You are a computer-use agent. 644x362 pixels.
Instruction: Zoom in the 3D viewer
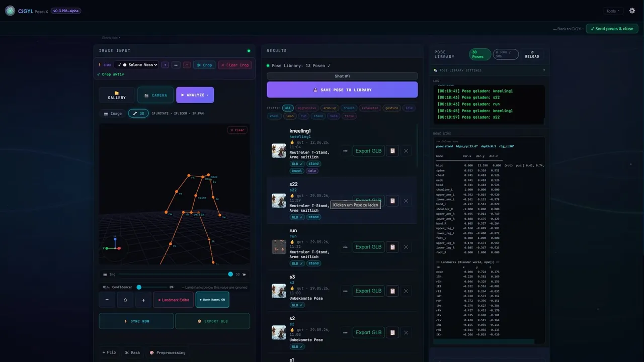pos(143,300)
